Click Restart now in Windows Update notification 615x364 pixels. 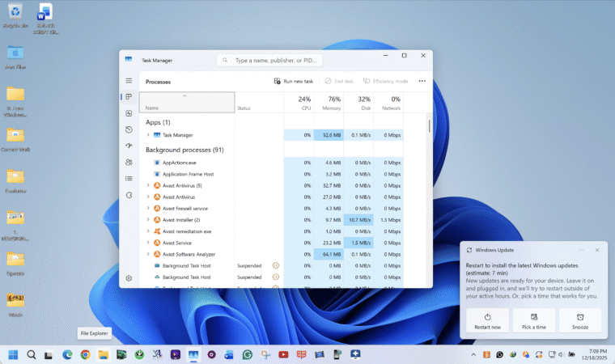coord(487,321)
